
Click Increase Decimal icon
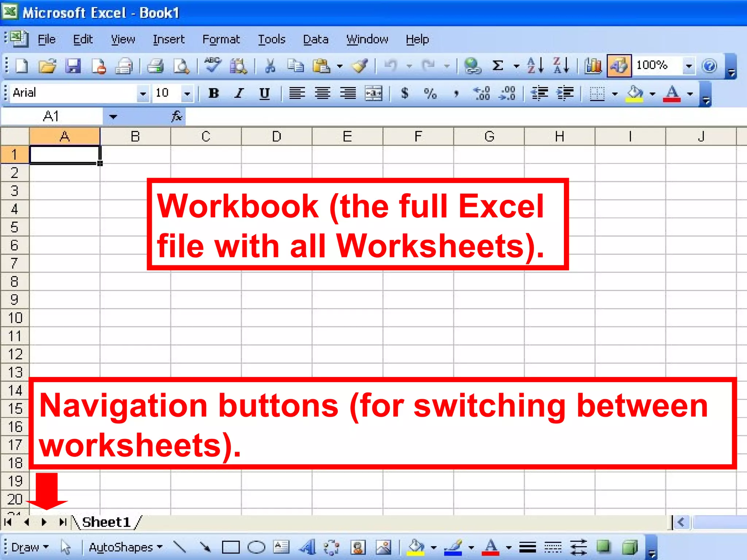(x=482, y=93)
